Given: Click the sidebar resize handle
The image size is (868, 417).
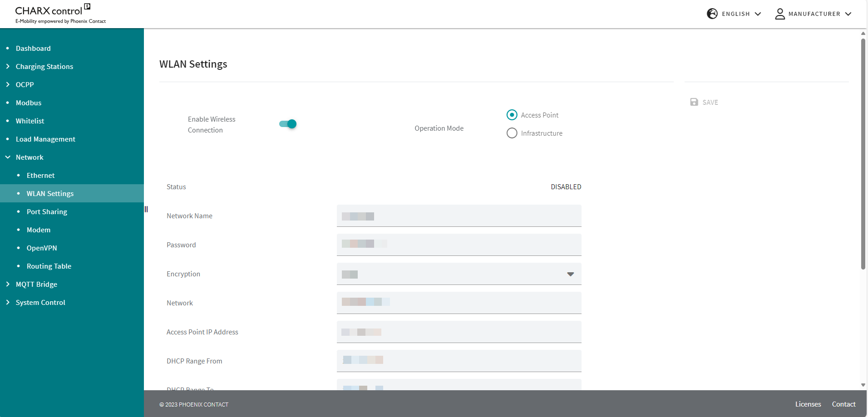Looking at the screenshot, I should click(146, 209).
